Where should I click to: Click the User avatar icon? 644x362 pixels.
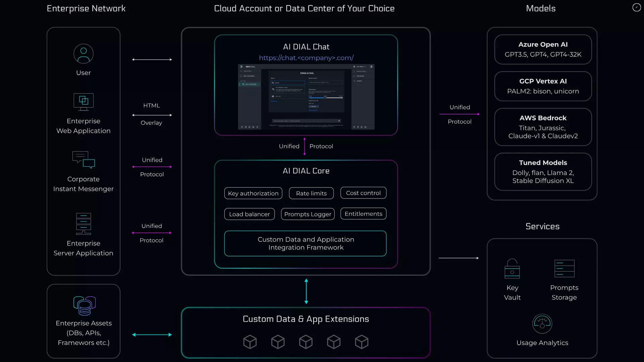(84, 54)
